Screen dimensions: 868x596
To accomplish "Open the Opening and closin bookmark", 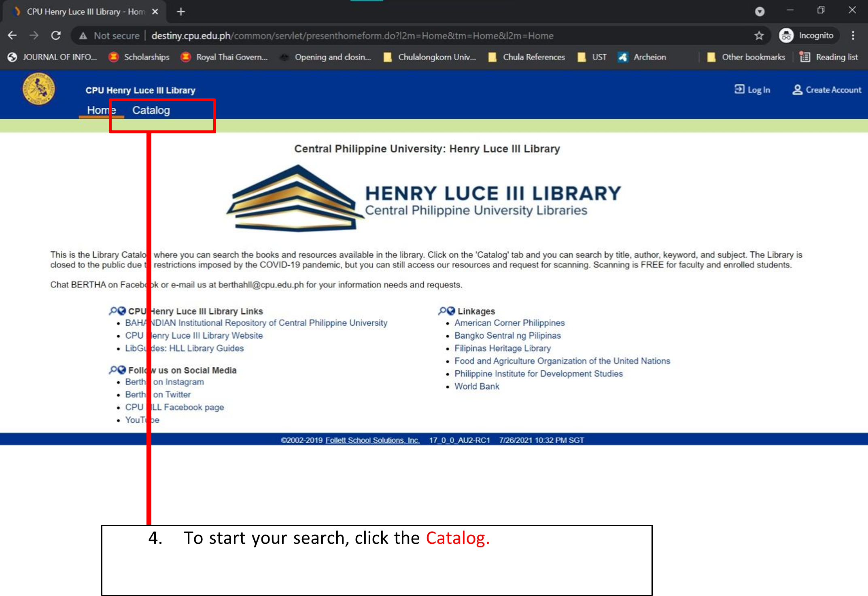I will [325, 57].
